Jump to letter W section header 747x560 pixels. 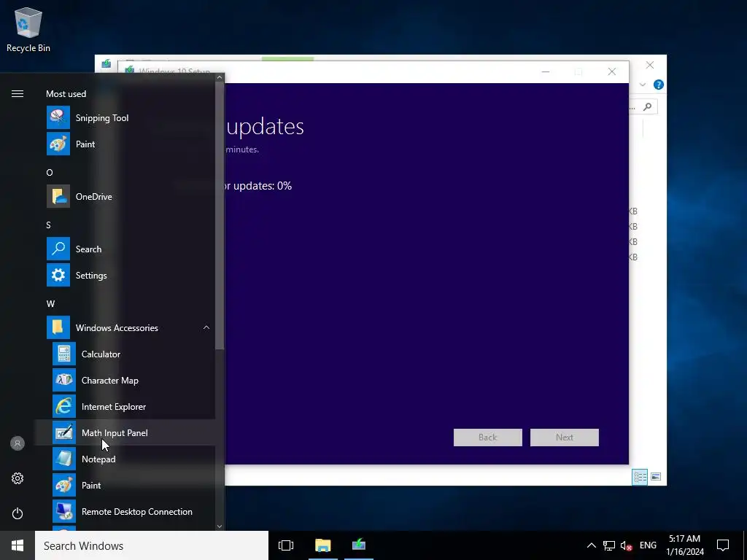pyautogui.click(x=50, y=304)
